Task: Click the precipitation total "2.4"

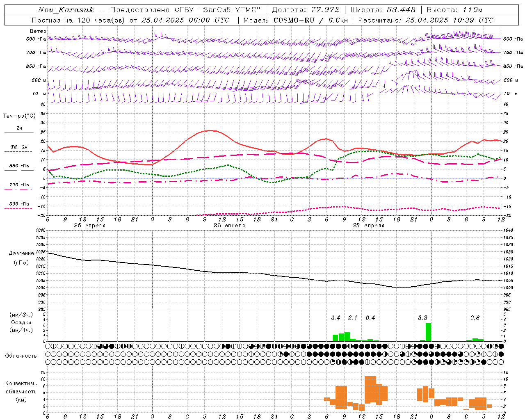Action: pos(336,317)
